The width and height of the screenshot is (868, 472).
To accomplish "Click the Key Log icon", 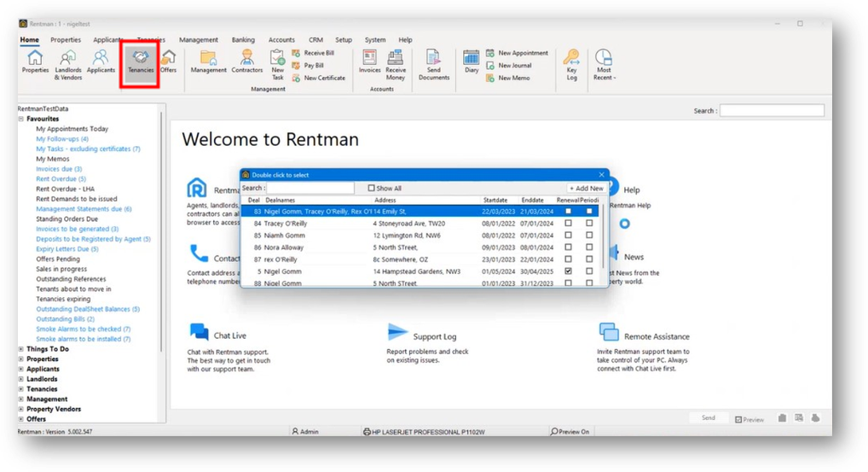I will click(x=571, y=61).
